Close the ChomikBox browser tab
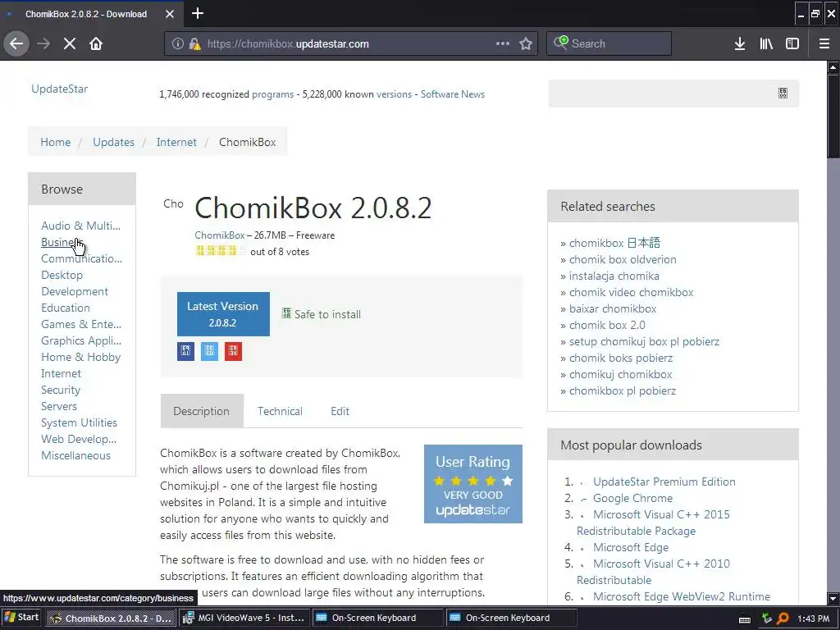Viewport: 840px width, 630px height. tap(169, 14)
